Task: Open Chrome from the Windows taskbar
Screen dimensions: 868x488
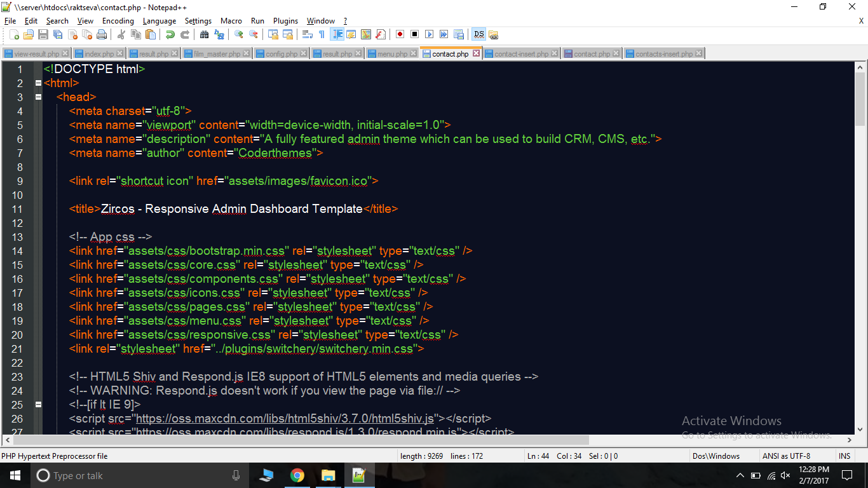Action: click(x=297, y=475)
